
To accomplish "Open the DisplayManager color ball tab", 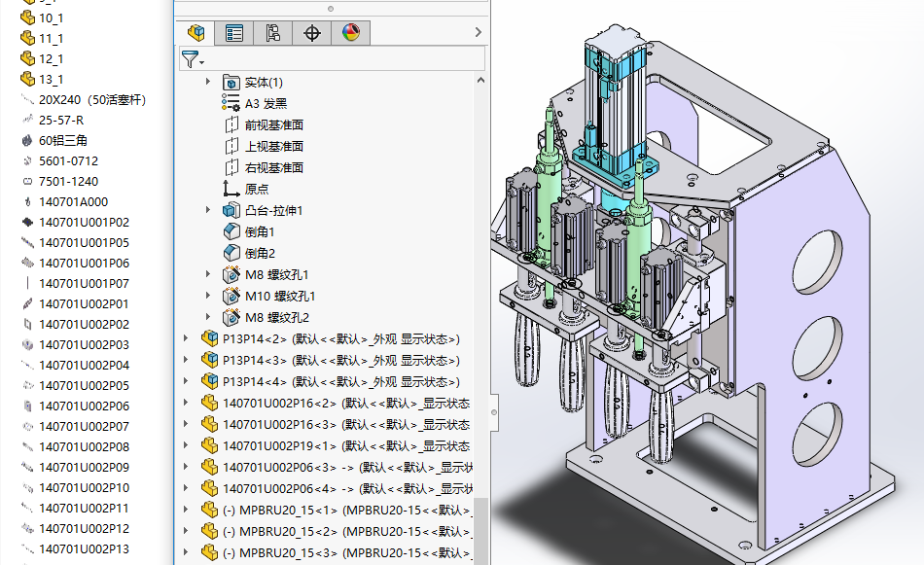I will (x=351, y=33).
